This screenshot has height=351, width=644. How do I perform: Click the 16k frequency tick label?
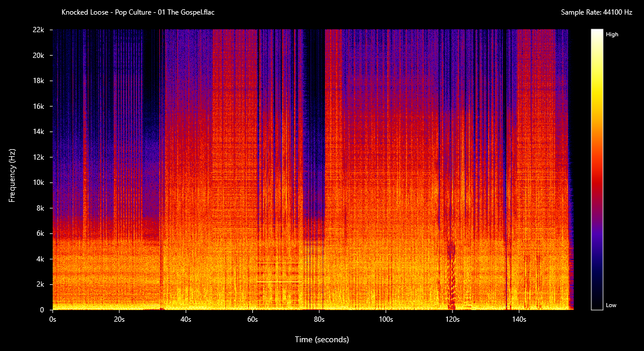pyautogui.click(x=39, y=106)
